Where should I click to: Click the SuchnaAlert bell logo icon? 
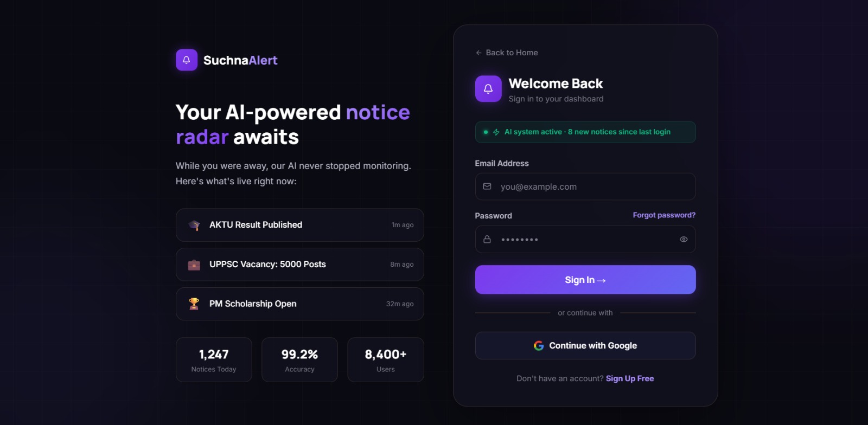point(187,60)
